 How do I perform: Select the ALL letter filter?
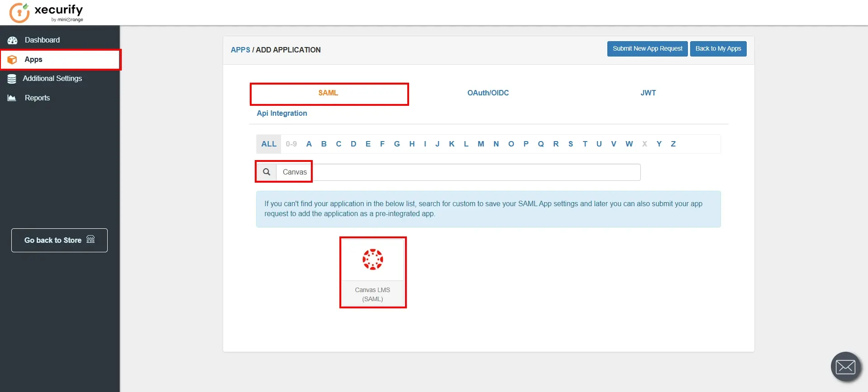coord(269,144)
